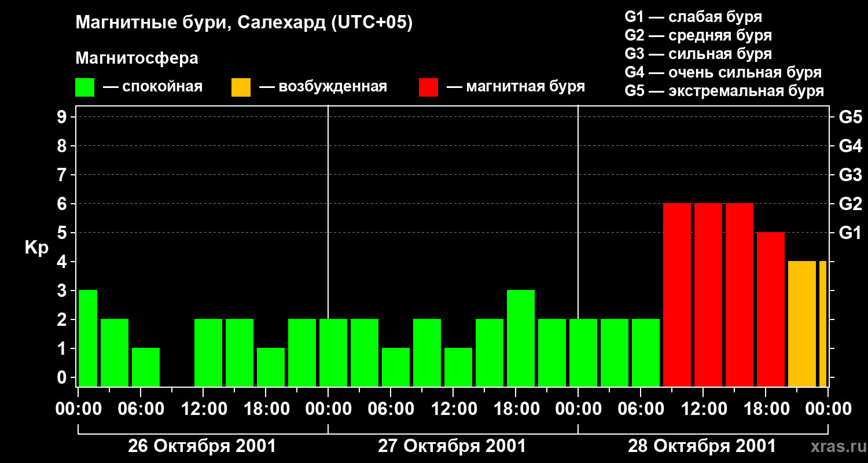Click the '26 Октября 2001' date label

[x=202, y=446]
